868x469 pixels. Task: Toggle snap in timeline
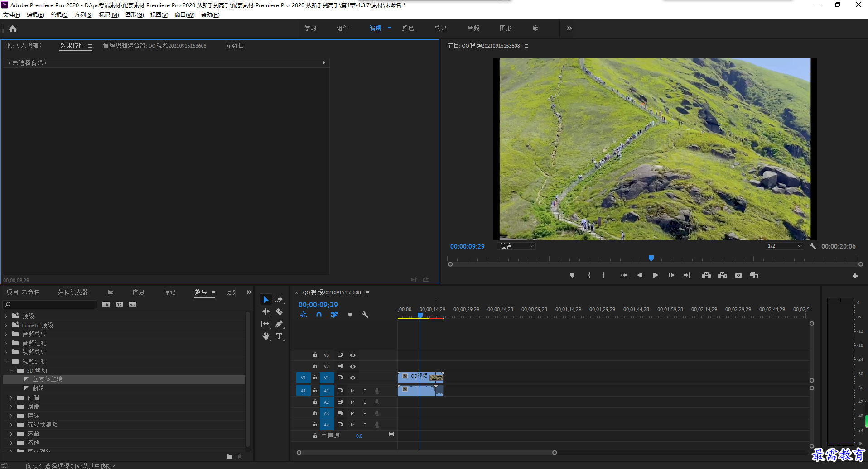click(319, 315)
